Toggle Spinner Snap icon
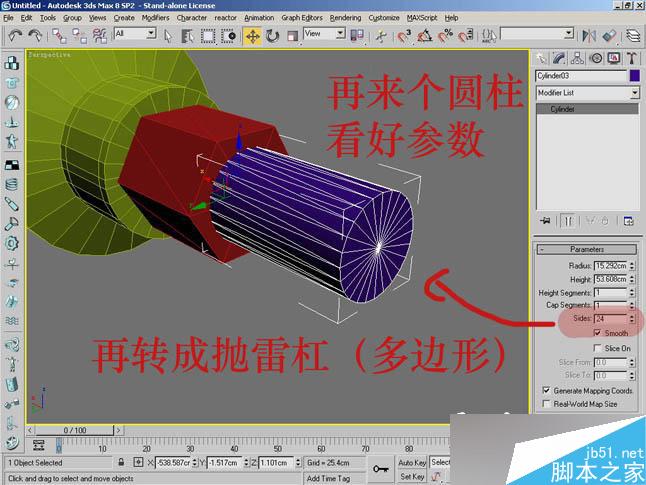The image size is (646, 485). tap(466, 36)
